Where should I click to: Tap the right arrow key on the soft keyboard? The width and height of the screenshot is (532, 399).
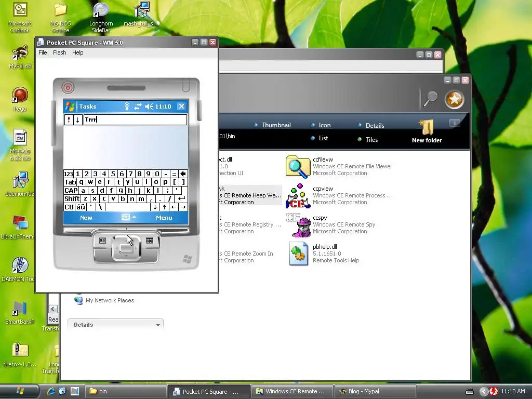point(183,207)
